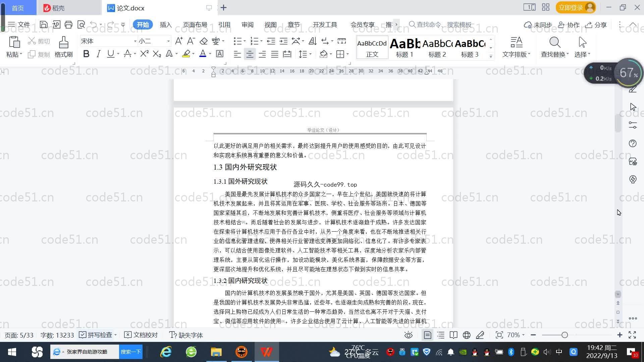Select the Format Painter brush
This screenshot has height=362, width=644.
click(64, 43)
